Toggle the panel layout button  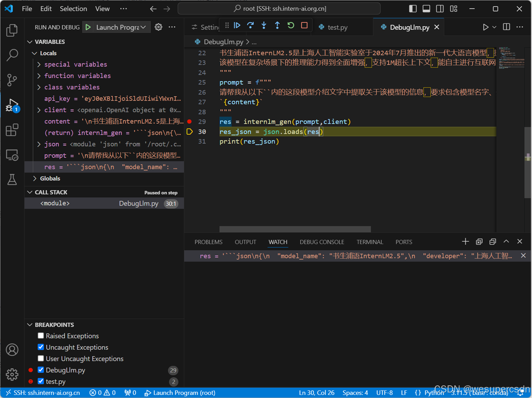(426, 8)
